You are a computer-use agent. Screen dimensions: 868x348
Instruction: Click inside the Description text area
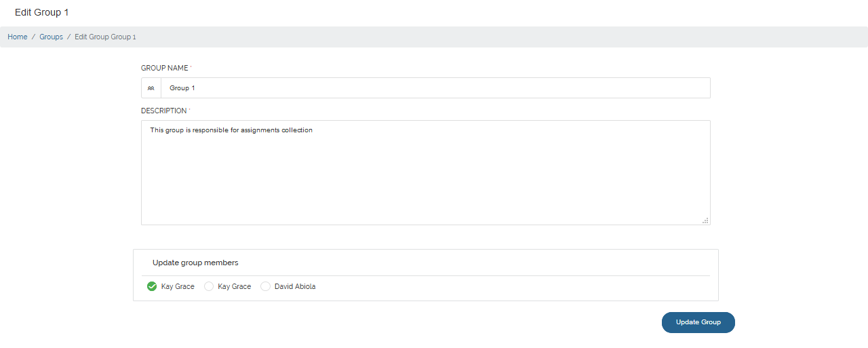click(426, 172)
